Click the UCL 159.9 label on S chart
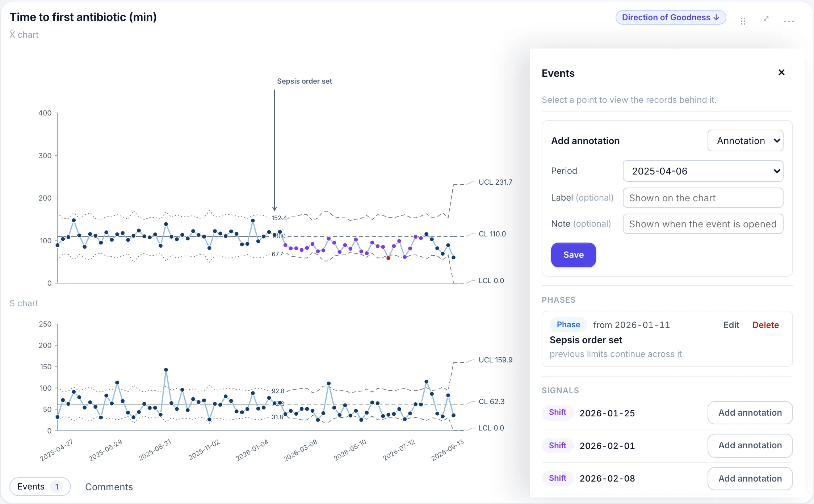This screenshot has height=504, width=814. click(x=495, y=360)
